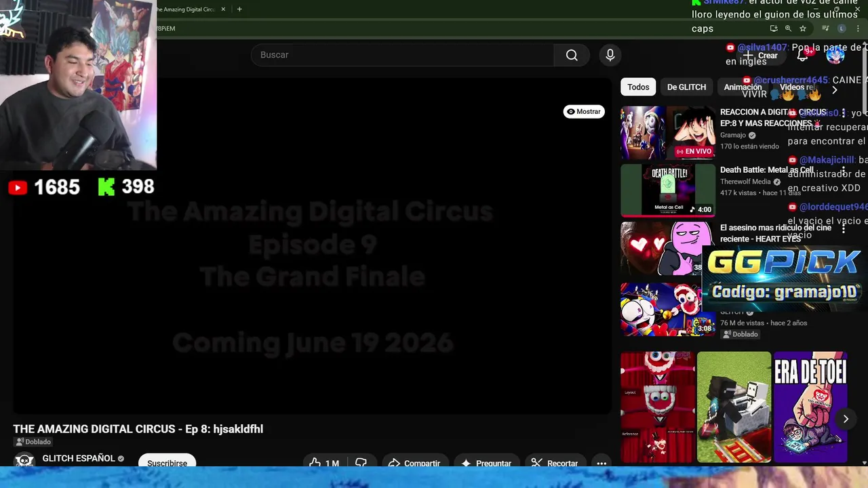Click Therewolf Media channel name
The image size is (868, 488).
(x=745, y=182)
